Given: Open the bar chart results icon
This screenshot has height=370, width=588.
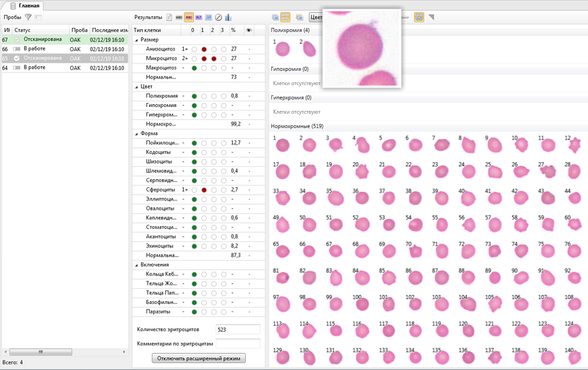Looking at the screenshot, I should [228, 17].
